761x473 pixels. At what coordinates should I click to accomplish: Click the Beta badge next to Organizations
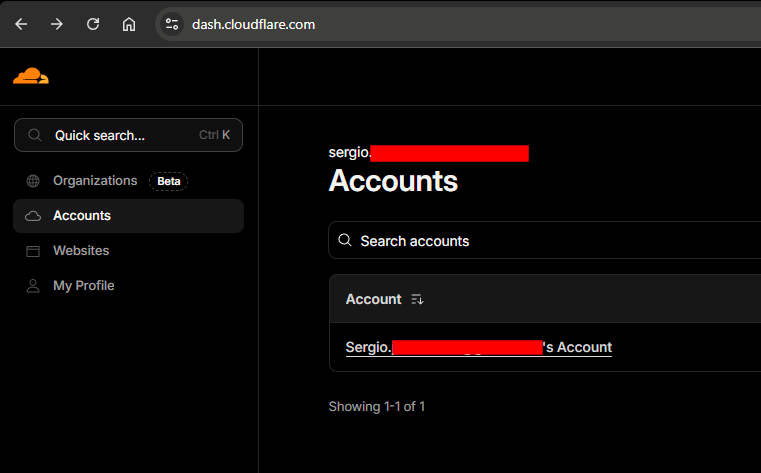(x=168, y=181)
